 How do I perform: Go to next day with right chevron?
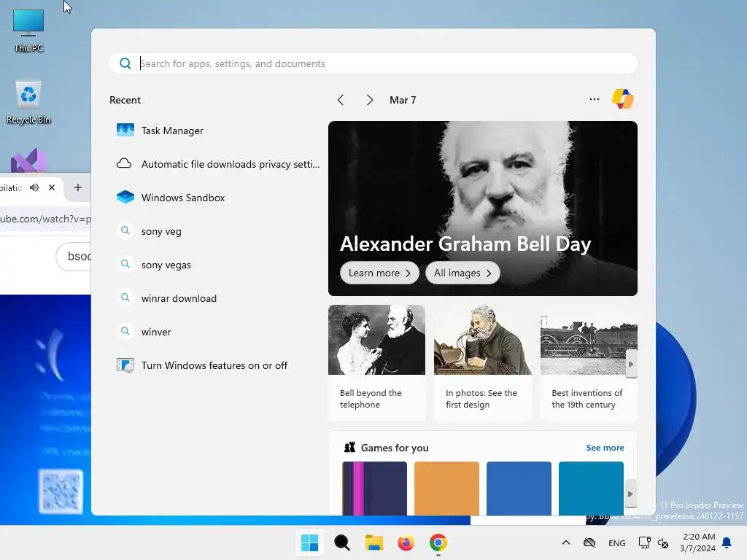(370, 100)
